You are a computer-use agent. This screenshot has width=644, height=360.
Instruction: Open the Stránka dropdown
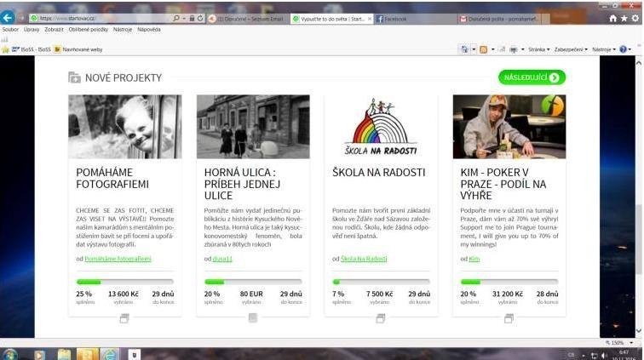click(x=539, y=49)
